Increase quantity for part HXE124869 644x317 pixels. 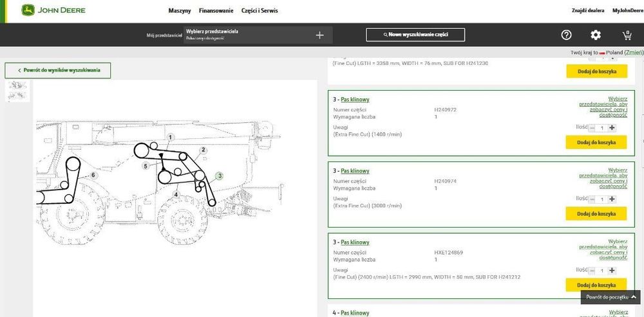pyautogui.click(x=612, y=271)
